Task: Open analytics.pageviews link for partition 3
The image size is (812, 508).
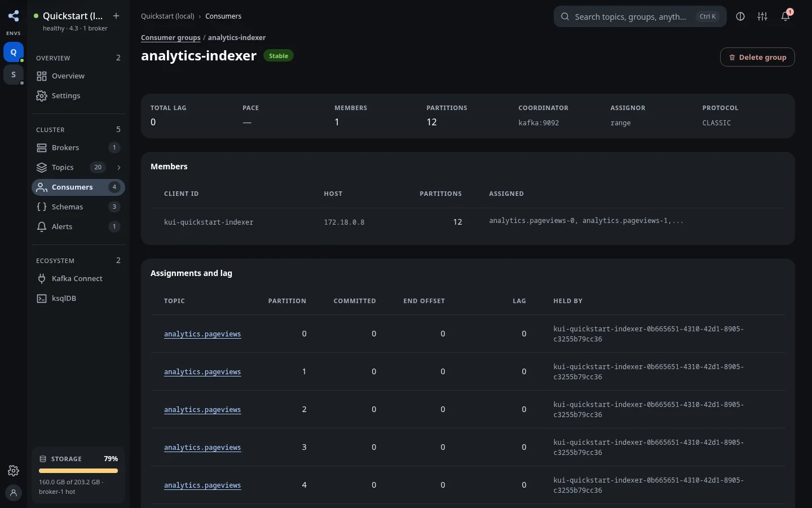Action: tap(202, 448)
